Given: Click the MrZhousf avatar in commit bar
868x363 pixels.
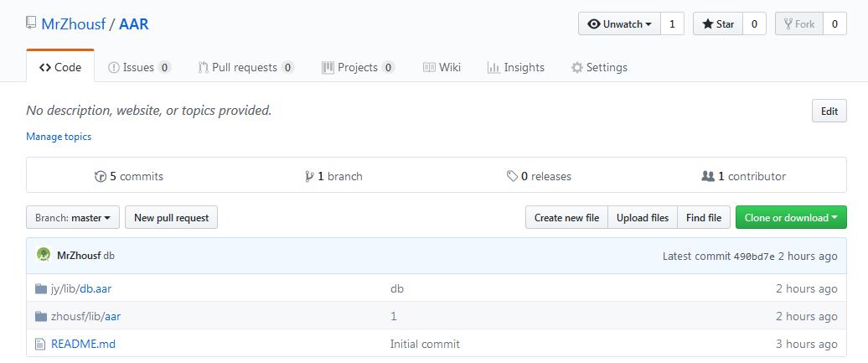Looking at the screenshot, I should click(44, 254).
